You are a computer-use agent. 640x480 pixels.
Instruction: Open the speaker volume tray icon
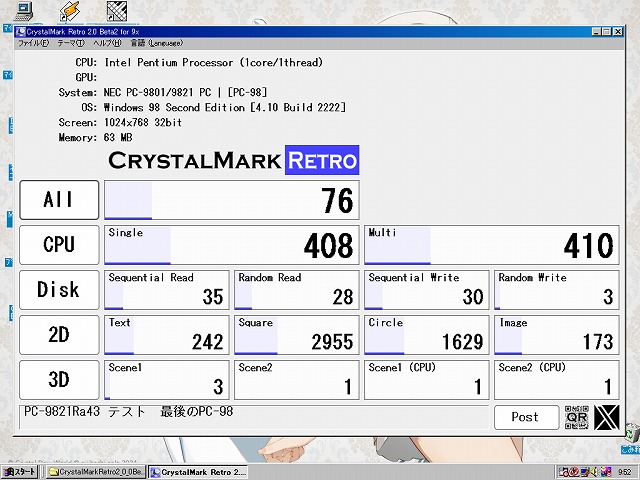[594, 472]
